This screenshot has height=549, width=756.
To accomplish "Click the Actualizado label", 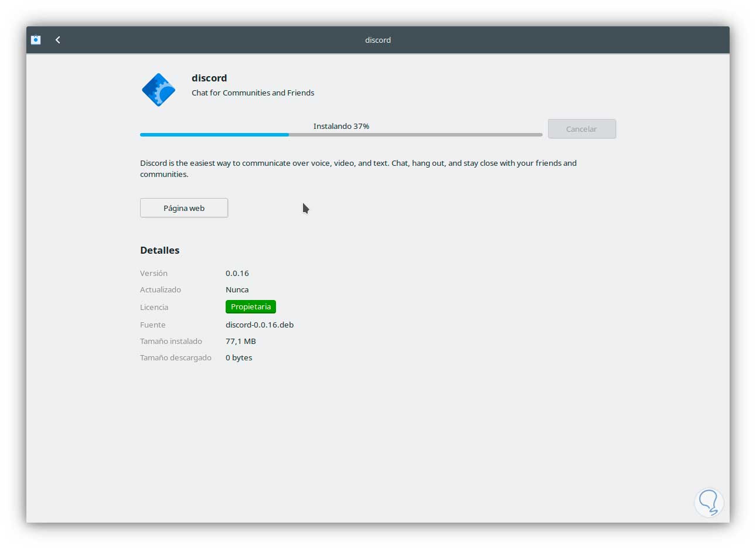I will coord(161,289).
